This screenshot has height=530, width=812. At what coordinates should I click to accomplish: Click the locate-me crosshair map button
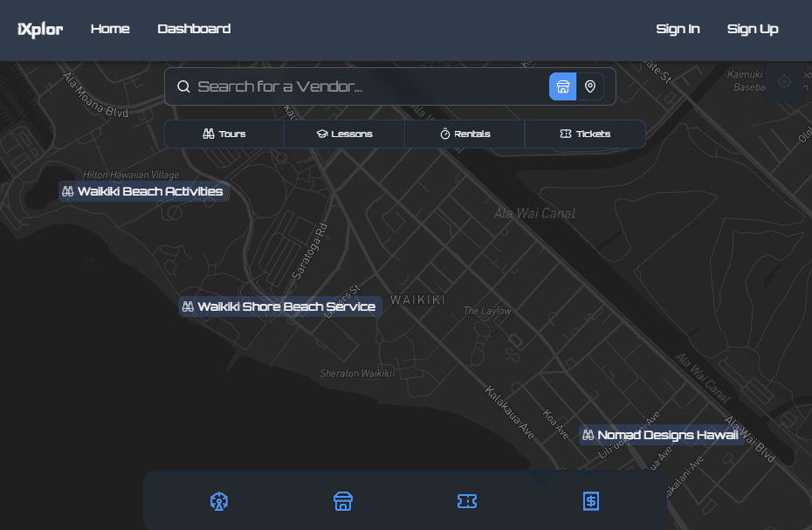[x=784, y=82]
